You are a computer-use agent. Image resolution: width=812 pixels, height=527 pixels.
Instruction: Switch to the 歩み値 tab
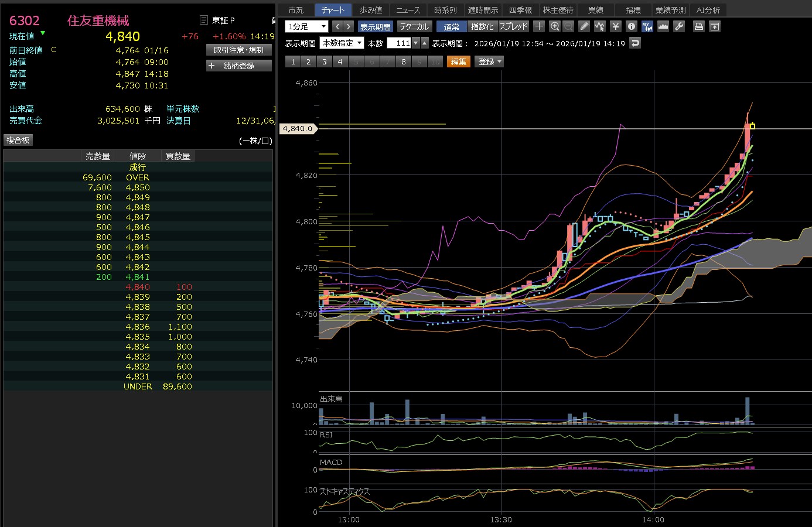click(x=371, y=10)
